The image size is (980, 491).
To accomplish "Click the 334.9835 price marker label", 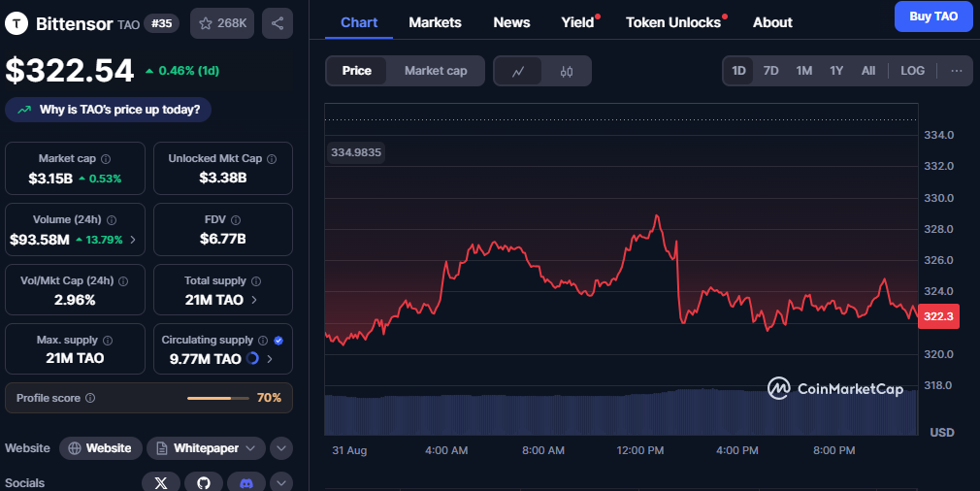I will (x=356, y=152).
